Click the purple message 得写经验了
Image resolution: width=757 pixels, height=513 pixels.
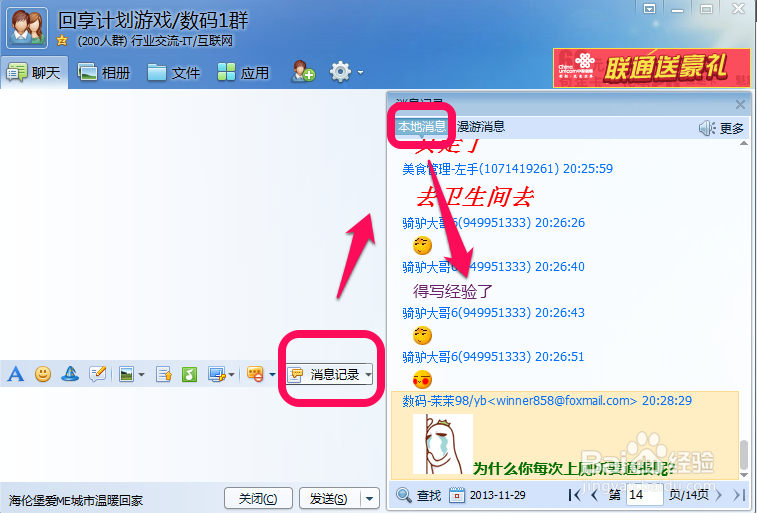coord(452,291)
